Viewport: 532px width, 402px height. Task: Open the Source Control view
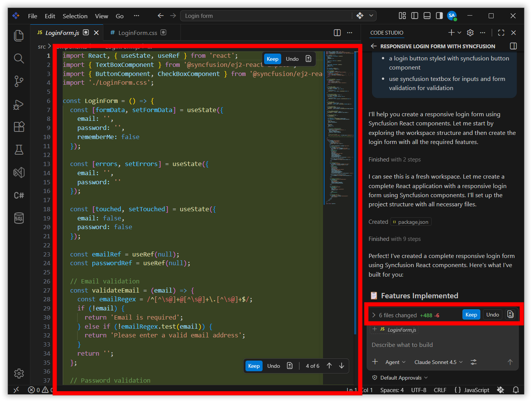point(19,81)
